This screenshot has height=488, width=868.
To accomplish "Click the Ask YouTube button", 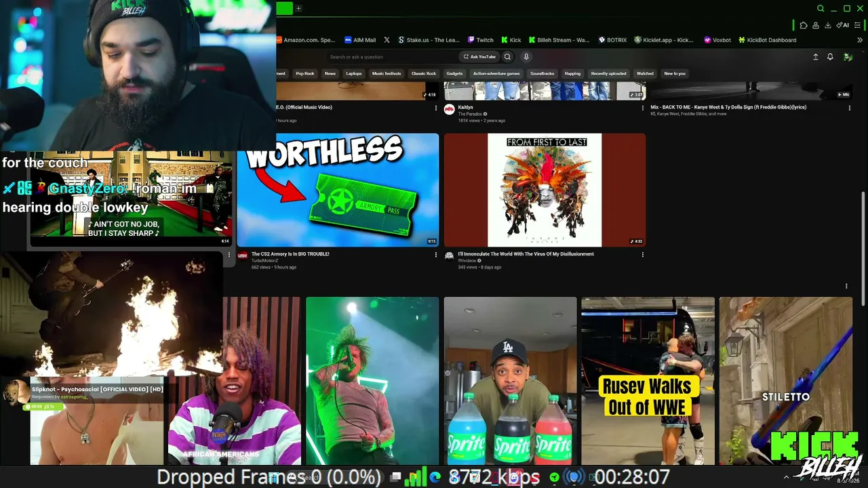I will click(479, 57).
